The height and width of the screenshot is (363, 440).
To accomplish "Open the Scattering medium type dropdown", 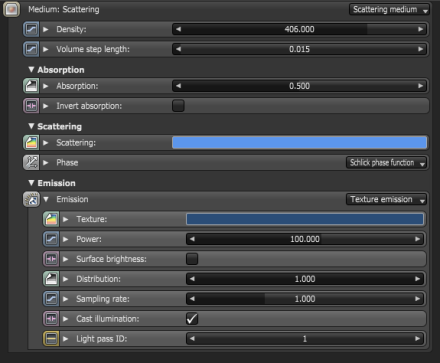I will [389, 10].
